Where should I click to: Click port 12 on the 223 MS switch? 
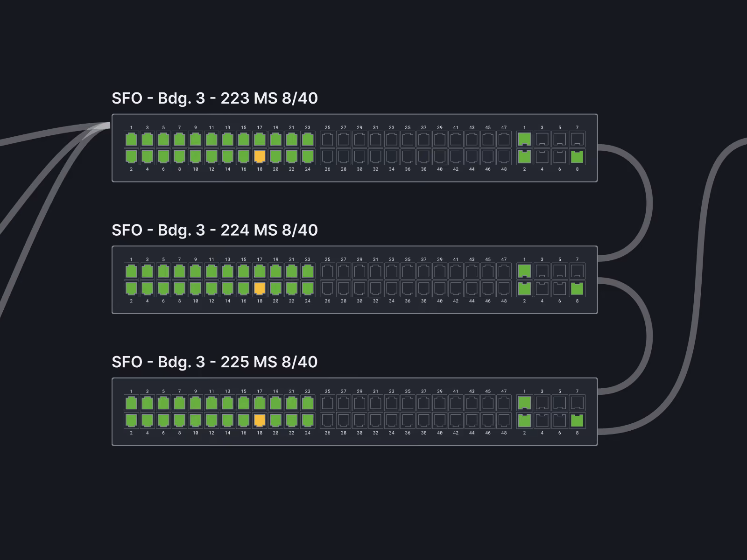point(211,156)
